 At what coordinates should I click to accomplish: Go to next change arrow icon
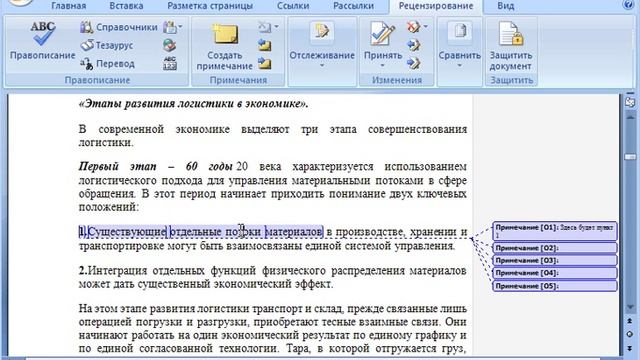coord(413,64)
